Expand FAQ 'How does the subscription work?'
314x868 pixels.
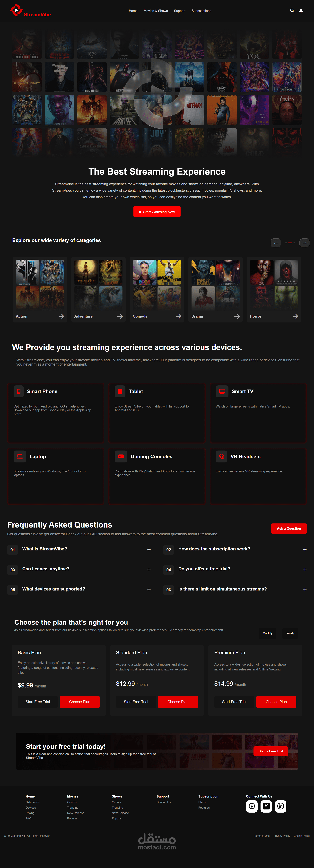click(305, 550)
